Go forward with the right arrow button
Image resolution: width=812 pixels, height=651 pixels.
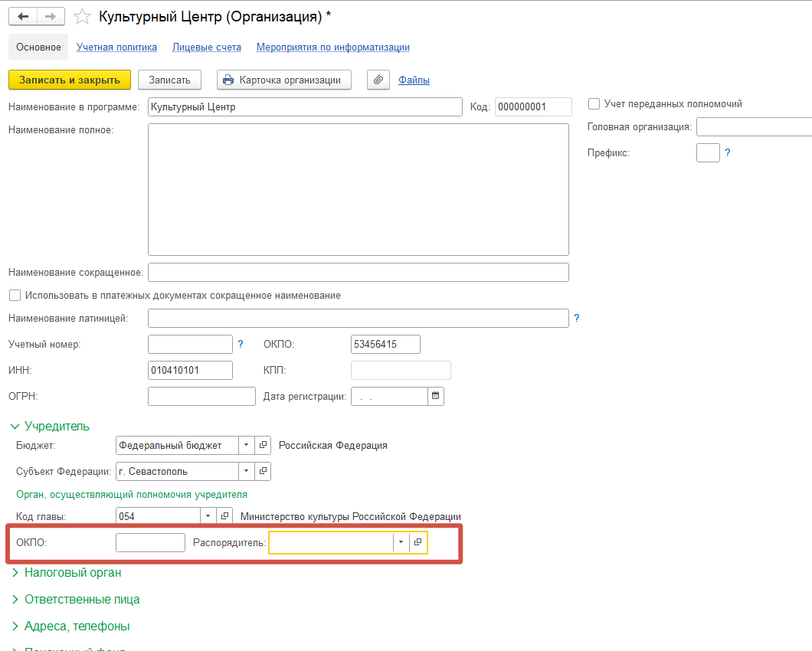pyautogui.click(x=51, y=17)
